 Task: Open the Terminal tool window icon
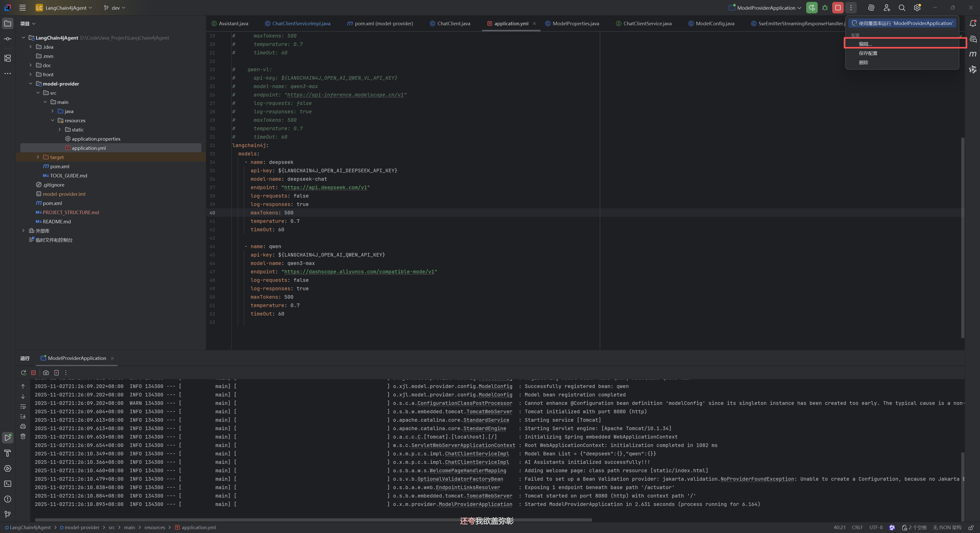[x=8, y=483]
